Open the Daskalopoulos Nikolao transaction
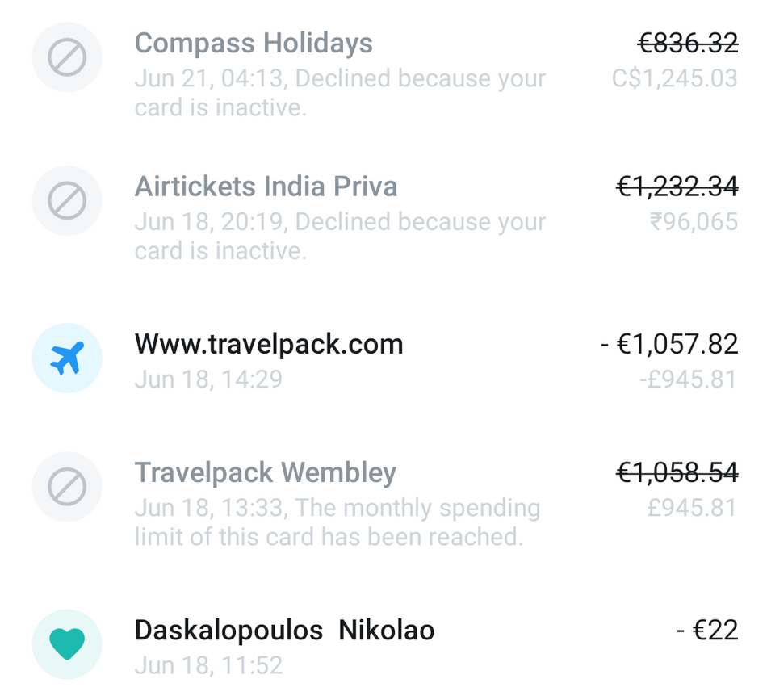The image size is (767, 700). pos(284,630)
